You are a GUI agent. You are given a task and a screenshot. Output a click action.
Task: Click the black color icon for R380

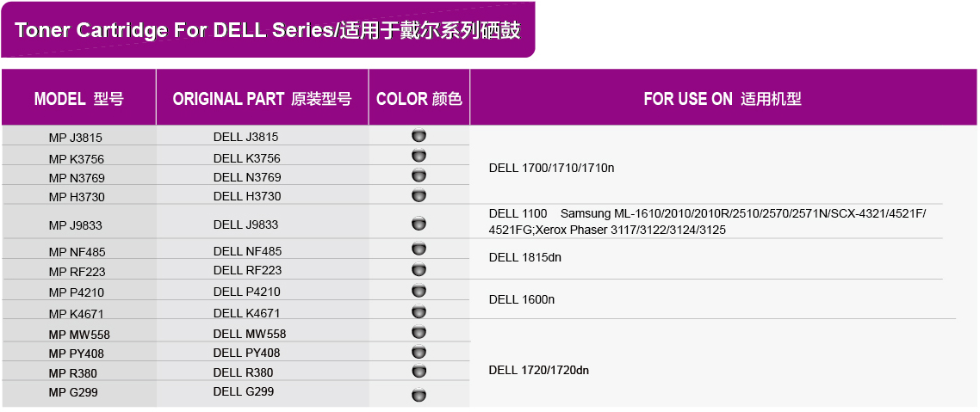(x=419, y=372)
